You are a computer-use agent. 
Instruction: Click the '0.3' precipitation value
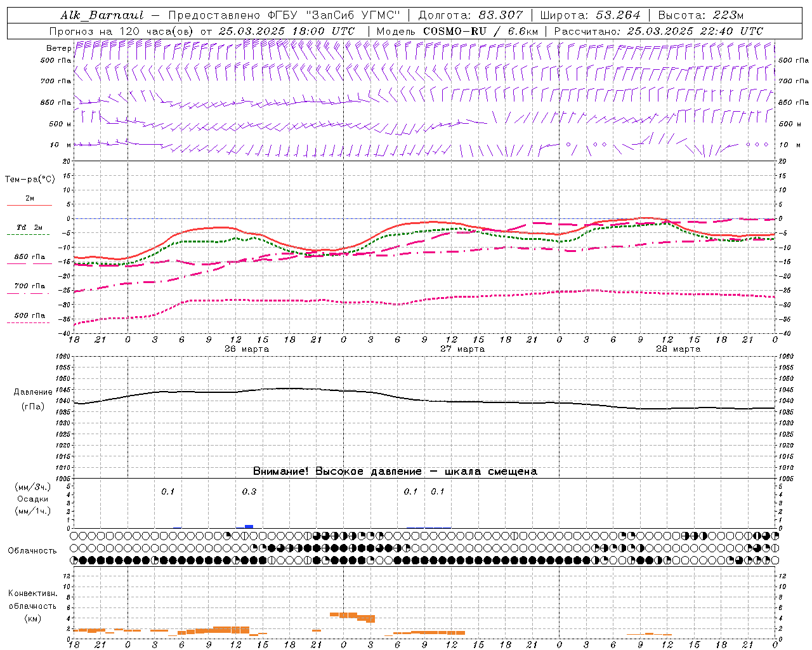coord(249,492)
